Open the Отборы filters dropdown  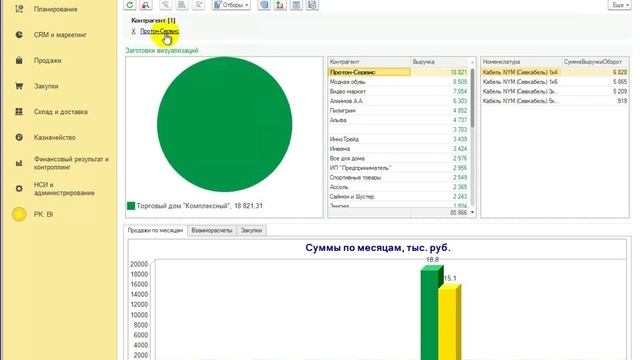pyautogui.click(x=231, y=5)
